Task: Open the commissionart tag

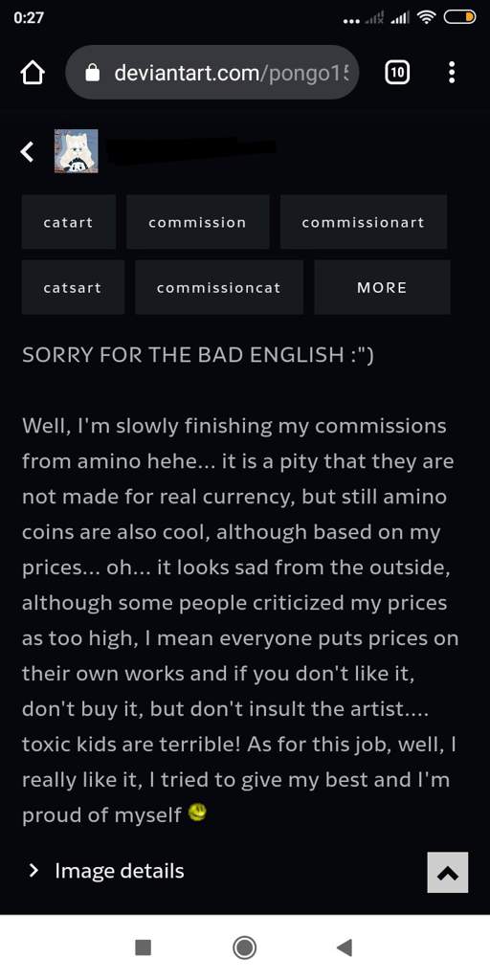Action: click(363, 222)
